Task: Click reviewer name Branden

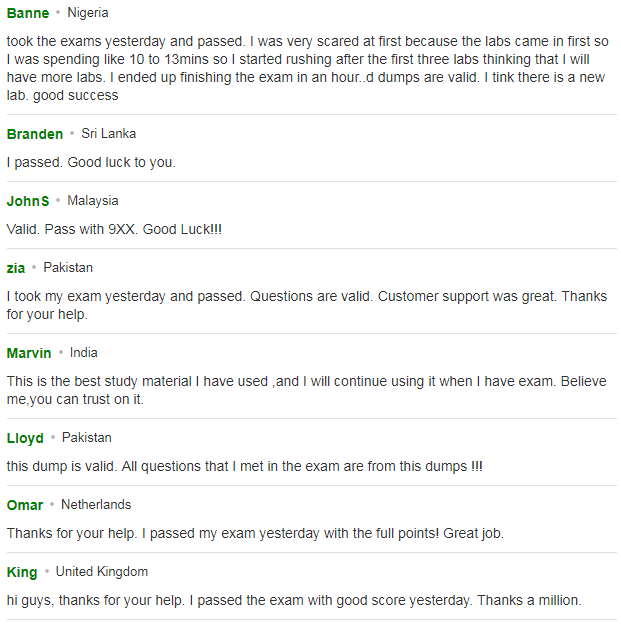Action: (x=35, y=134)
